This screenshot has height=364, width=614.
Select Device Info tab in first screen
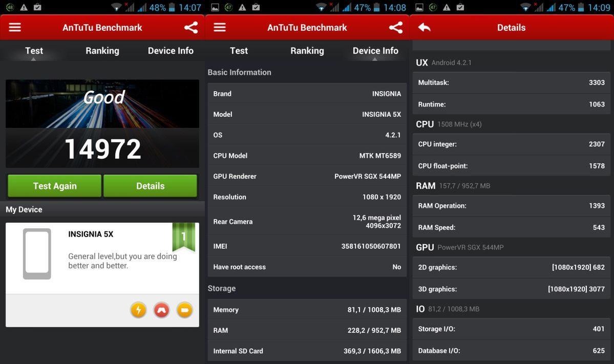pos(171,51)
